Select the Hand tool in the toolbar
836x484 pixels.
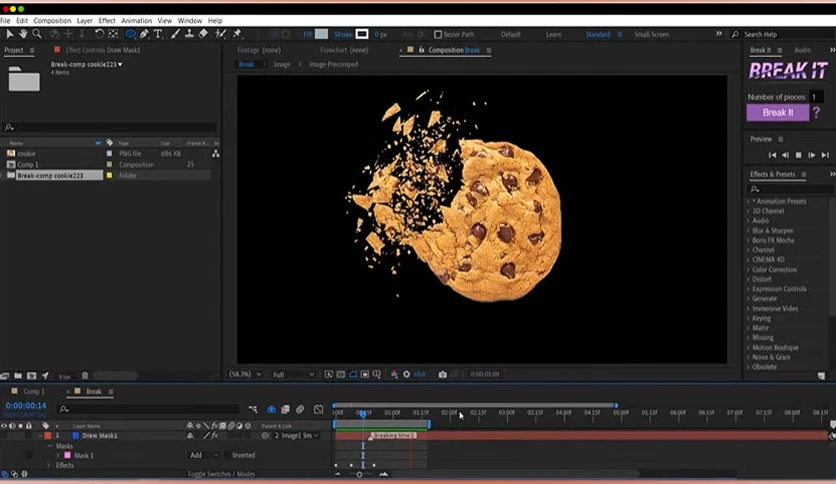(23, 34)
